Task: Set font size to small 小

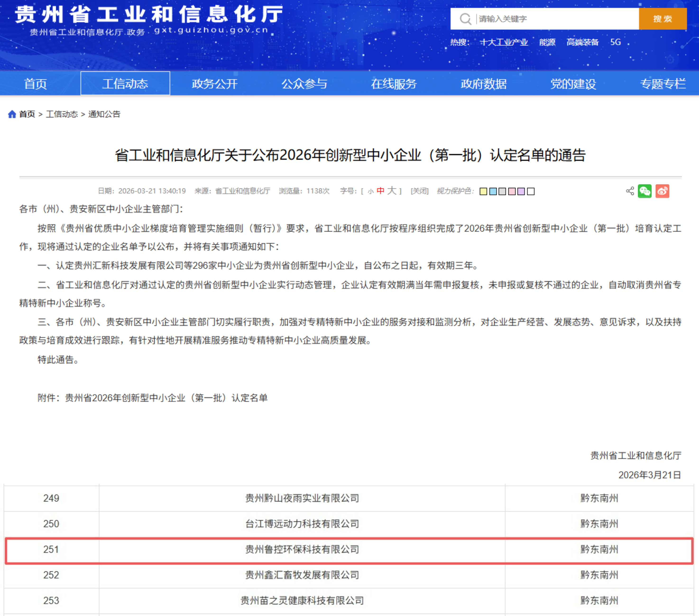Action: (371, 192)
